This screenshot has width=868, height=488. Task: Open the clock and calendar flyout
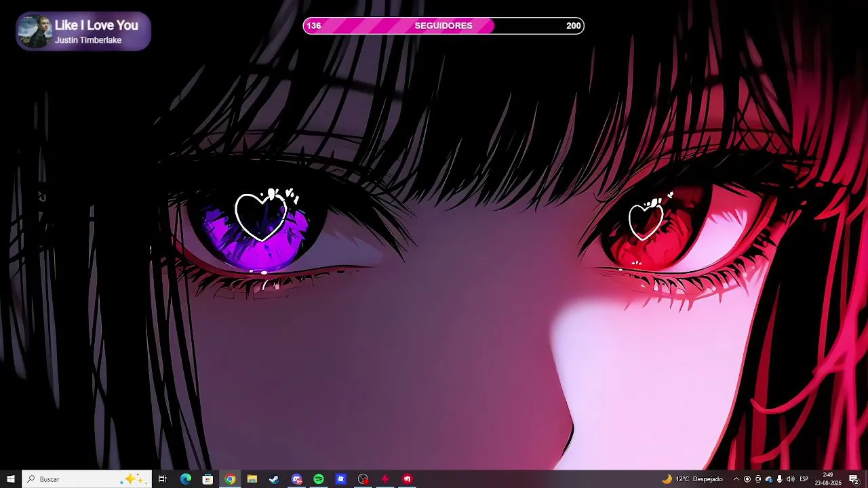pyautogui.click(x=828, y=479)
